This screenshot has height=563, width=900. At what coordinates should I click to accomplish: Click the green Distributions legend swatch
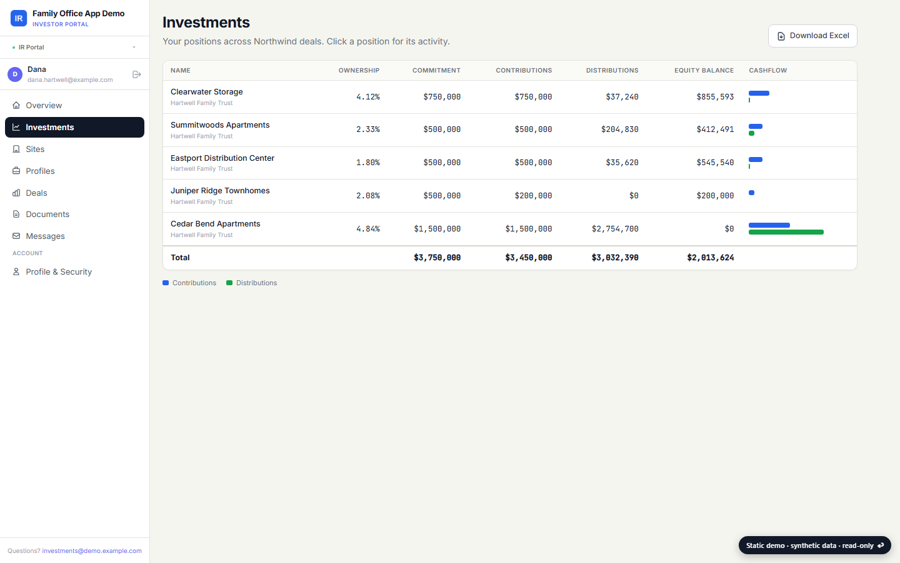coord(230,283)
